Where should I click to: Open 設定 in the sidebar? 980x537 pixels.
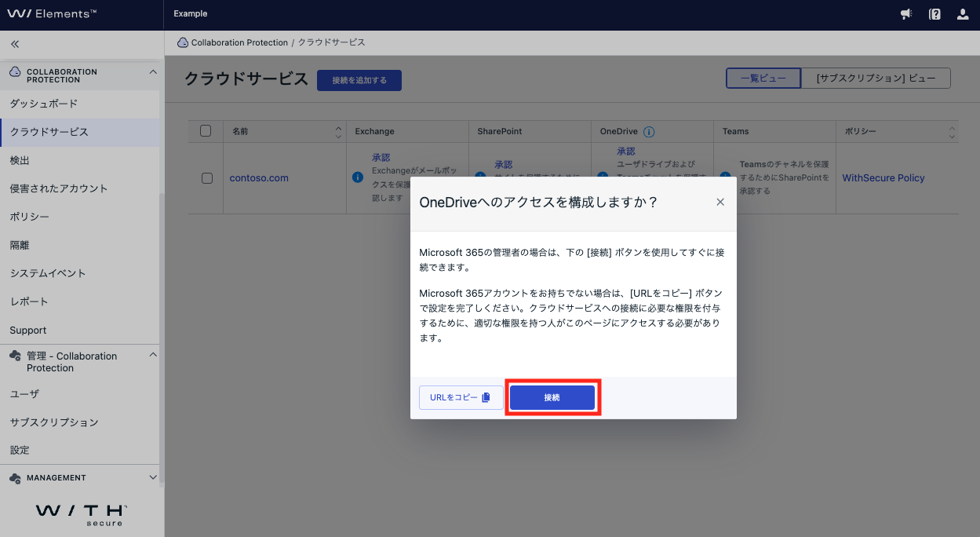pos(79,451)
